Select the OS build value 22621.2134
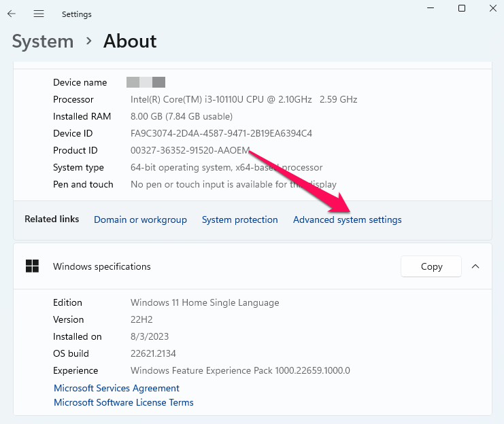504x424 pixels. (x=153, y=353)
